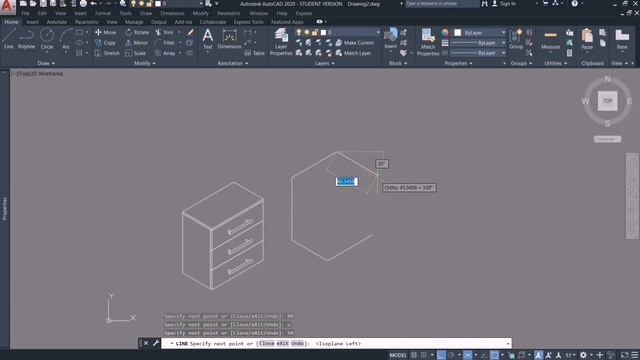The height and width of the screenshot is (360, 640).
Task: Expand the Block panel
Action: tap(398, 63)
